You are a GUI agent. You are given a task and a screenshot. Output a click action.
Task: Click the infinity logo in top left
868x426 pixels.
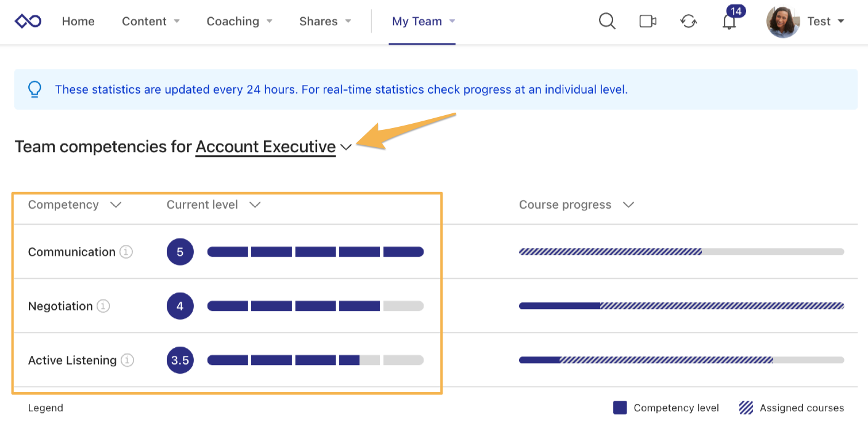(28, 20)
